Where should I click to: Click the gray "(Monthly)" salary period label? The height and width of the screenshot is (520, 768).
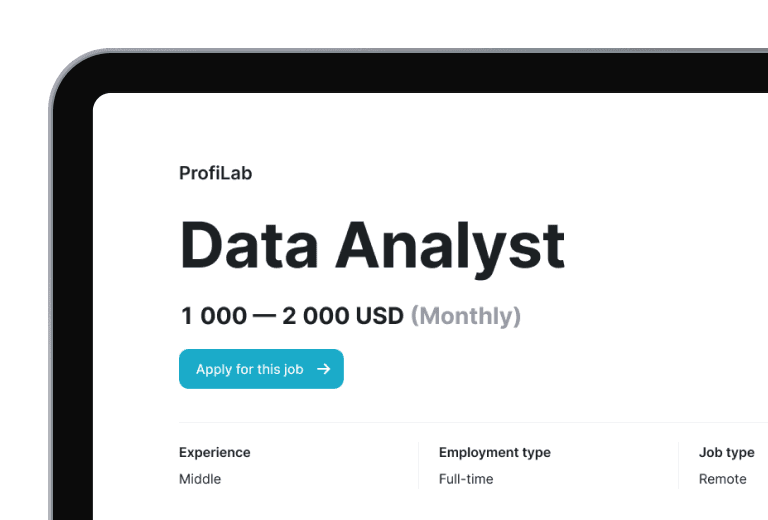tap(466, 317)
